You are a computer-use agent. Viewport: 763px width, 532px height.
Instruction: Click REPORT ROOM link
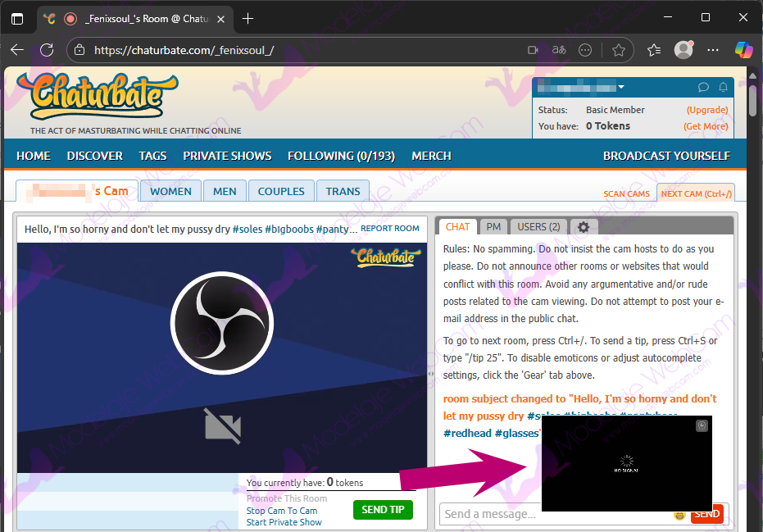point(390,228)
